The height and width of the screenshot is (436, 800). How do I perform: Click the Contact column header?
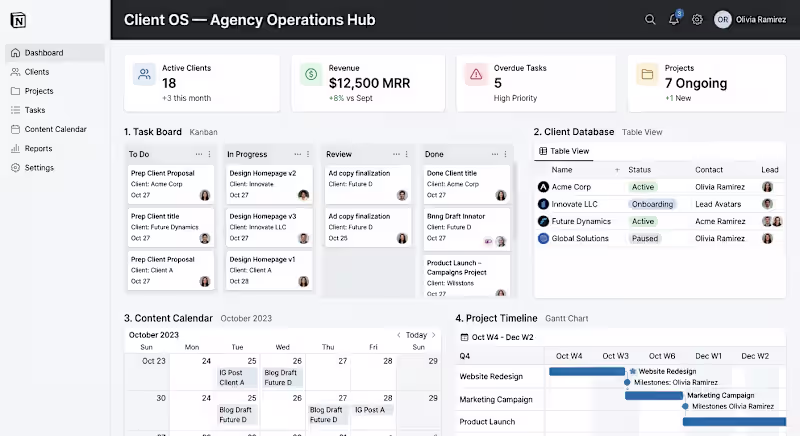coord(709,170)
